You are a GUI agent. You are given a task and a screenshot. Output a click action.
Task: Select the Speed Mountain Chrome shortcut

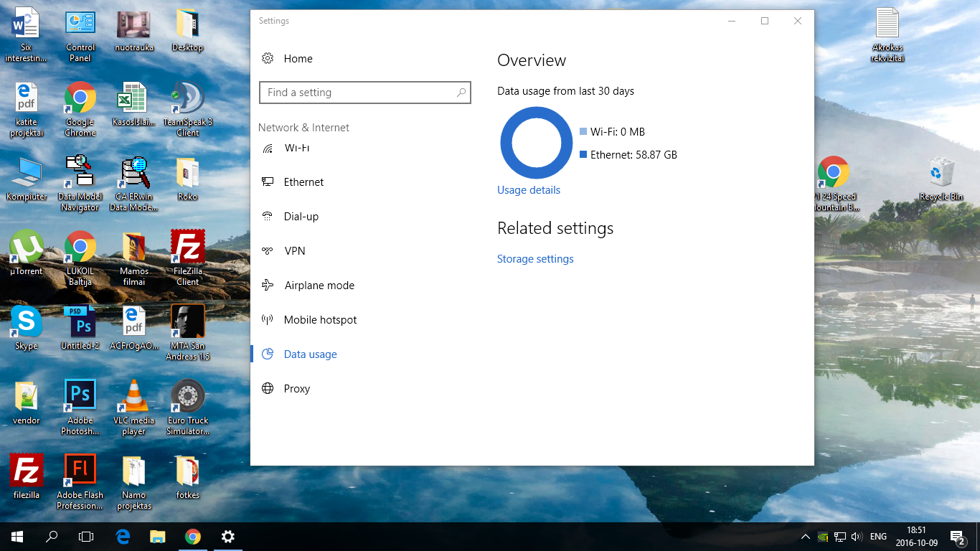(x=834, y=184)
